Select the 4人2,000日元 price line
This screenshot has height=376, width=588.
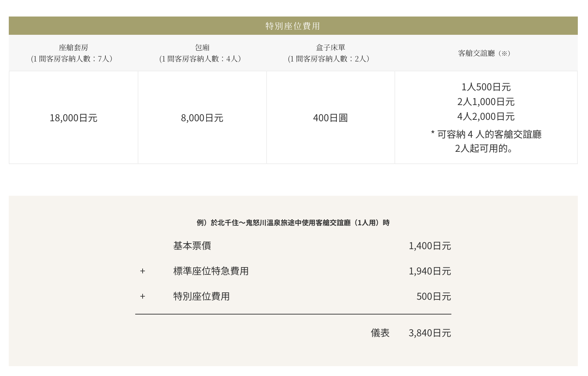point(486,117)
